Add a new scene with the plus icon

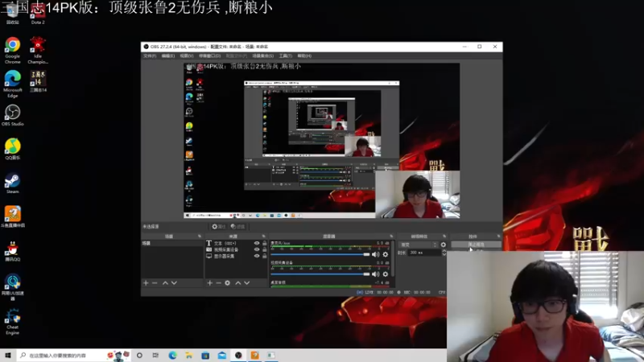click(x=146, y=283)
